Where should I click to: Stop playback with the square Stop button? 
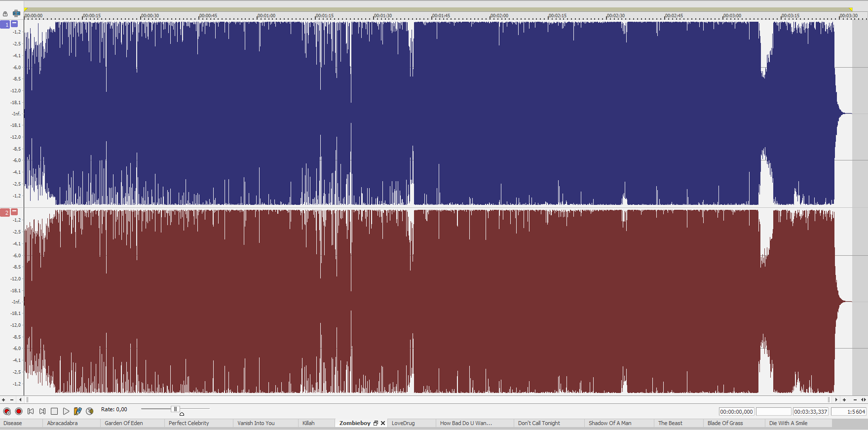coord(54,411)
